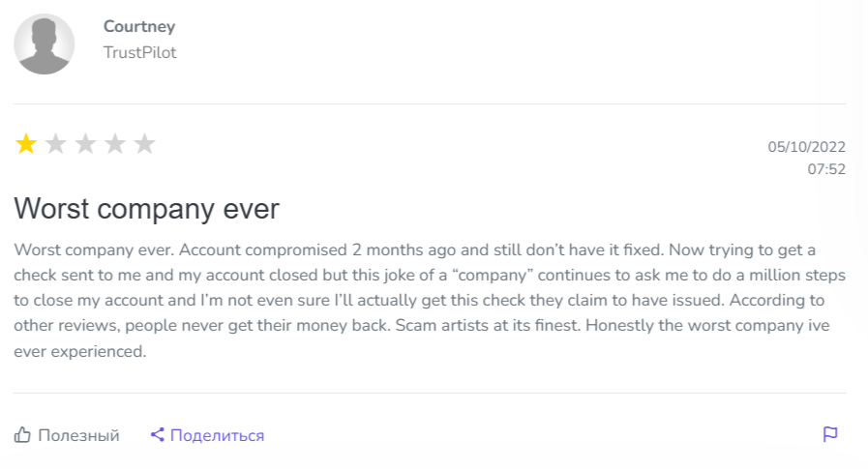Click the fifth rating star
This screenshot has width=868, height=469.
[145, 145]
